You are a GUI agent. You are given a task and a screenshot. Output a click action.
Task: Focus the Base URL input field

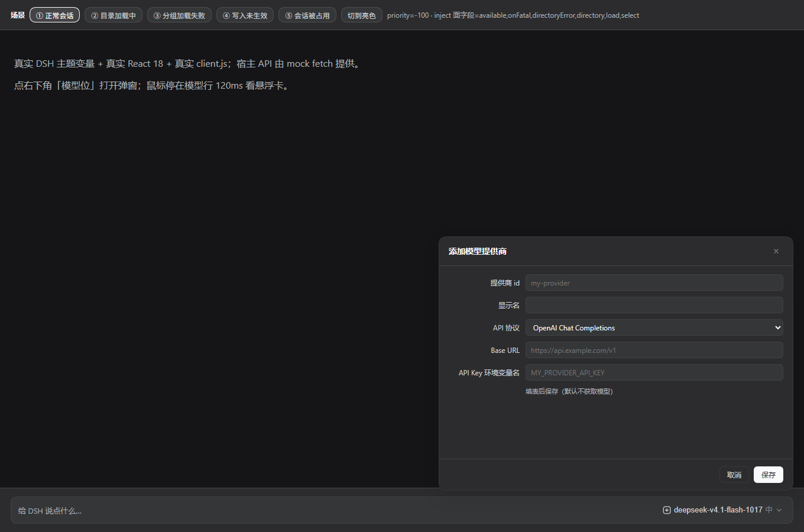(x=654, y=350)
